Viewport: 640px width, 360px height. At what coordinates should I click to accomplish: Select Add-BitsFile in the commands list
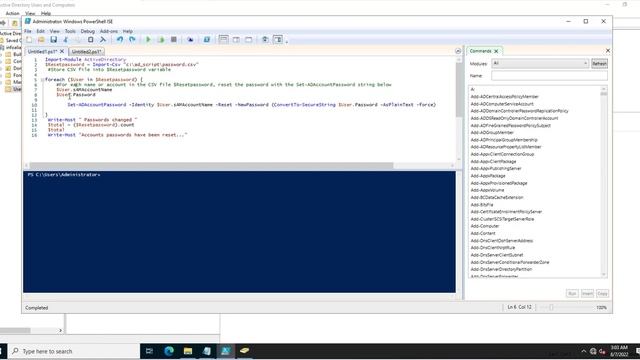tap(482, 204)
